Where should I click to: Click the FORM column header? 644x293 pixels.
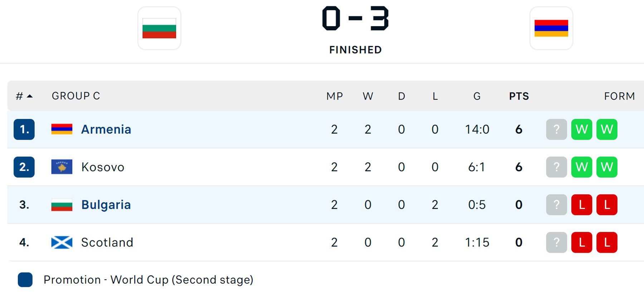point(619,96)
